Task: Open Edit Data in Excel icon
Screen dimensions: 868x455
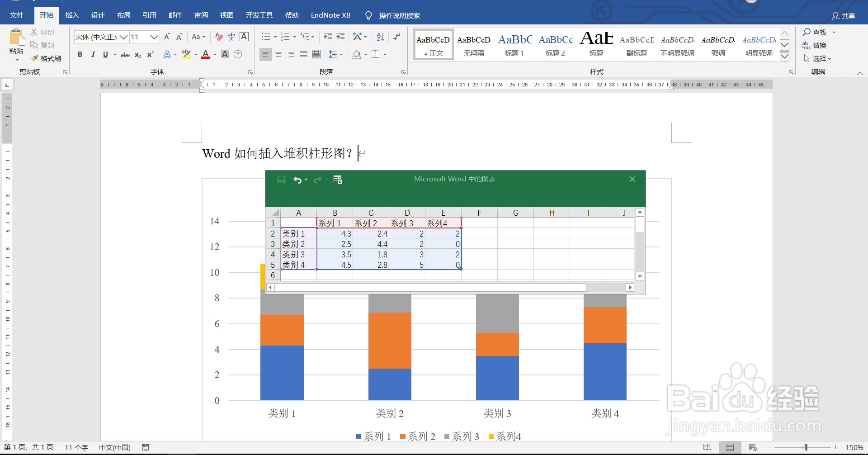Action: tap(338, 180)
